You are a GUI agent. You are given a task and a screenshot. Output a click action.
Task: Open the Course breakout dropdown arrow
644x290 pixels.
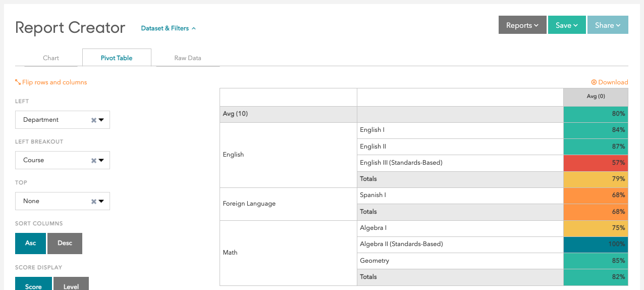tap(101, 161)
